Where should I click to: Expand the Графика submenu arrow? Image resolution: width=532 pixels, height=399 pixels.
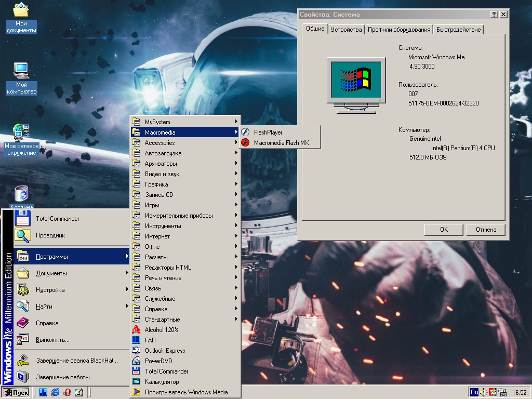[236, 184]
